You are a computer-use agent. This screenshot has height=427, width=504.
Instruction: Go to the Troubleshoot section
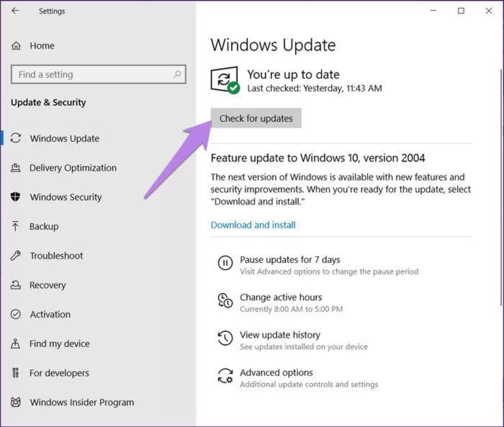56,256
